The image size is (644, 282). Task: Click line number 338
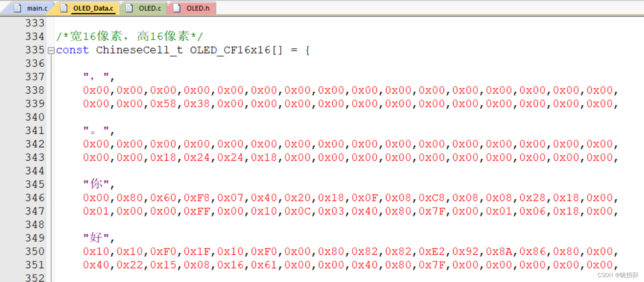point(35,90)
